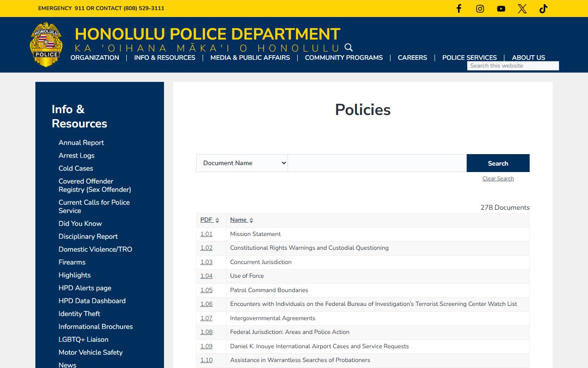Focus the policy search text field

[377, 163]
